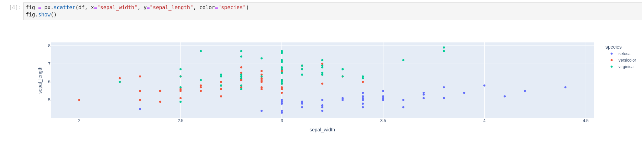Click the x-axis tick label 4.5
The height and width of the screenshot is (143, 644).
point(585,121)
